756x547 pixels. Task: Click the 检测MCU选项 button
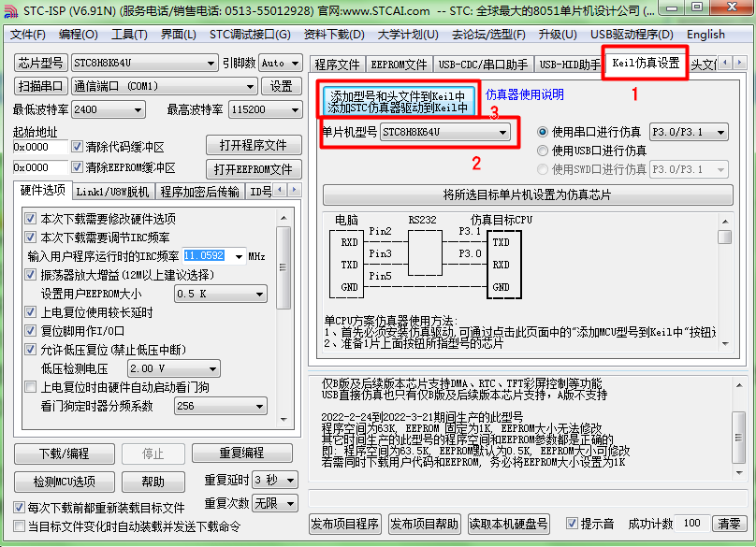pos(65,482)
